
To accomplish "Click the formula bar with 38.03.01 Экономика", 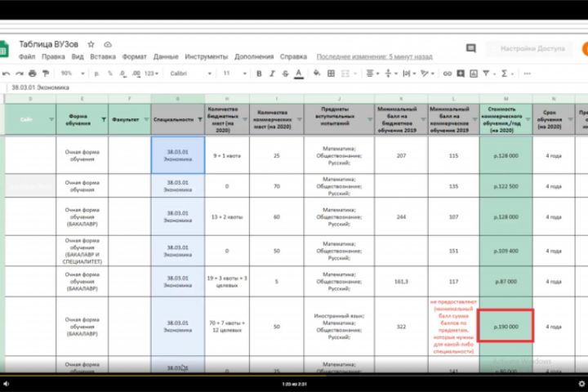I will [296, 87].
